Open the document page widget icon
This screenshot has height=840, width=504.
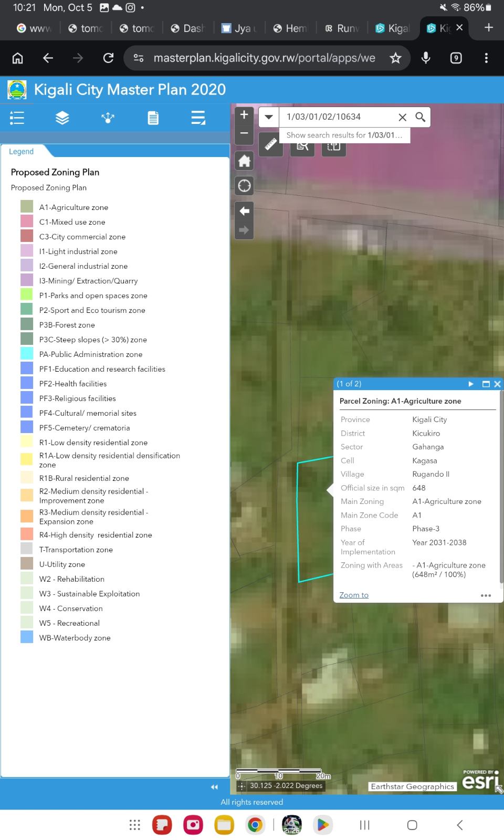(153, 118)
